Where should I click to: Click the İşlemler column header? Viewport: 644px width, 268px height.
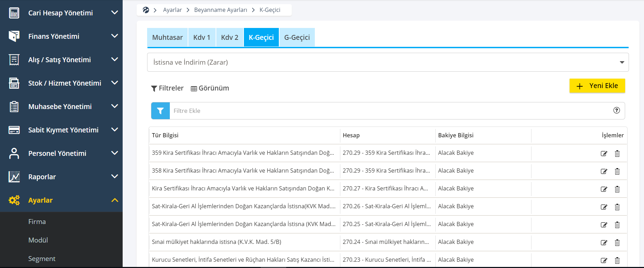coord(613,135)
